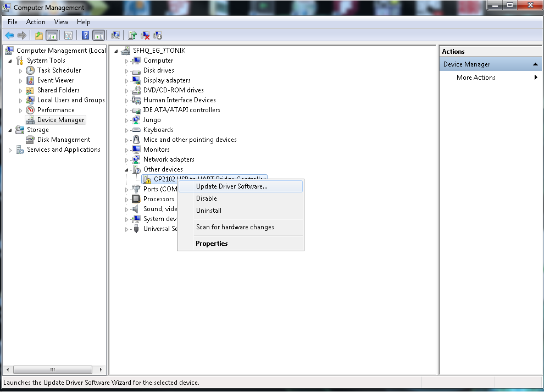Expand the Ports (COM) category arrow
544x392 pixels.
point(126,190)
